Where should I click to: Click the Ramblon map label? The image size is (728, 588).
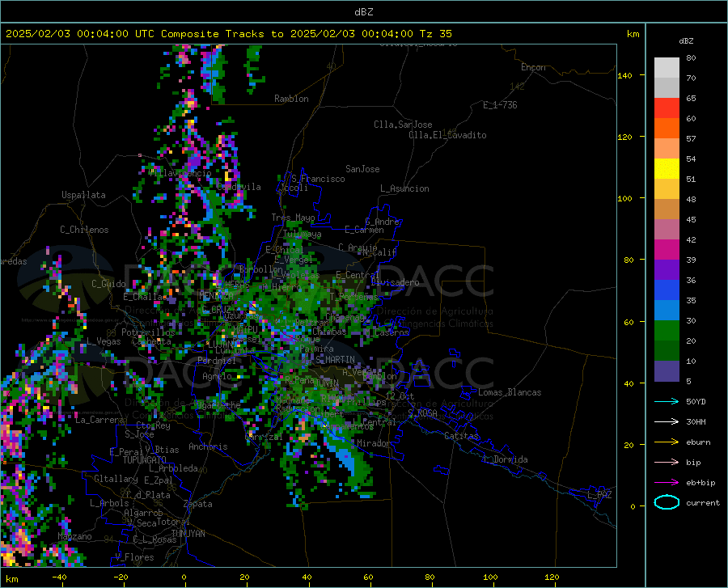coord(291,99)
